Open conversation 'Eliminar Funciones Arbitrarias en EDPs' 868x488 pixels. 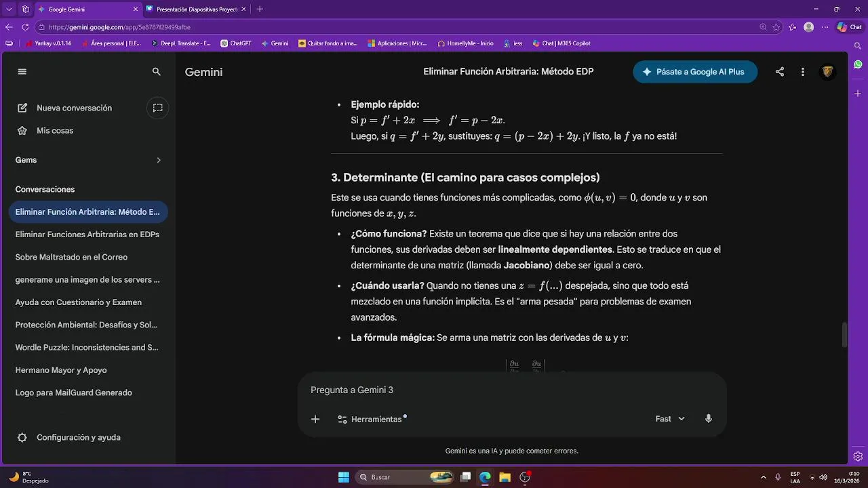(87, 235)
